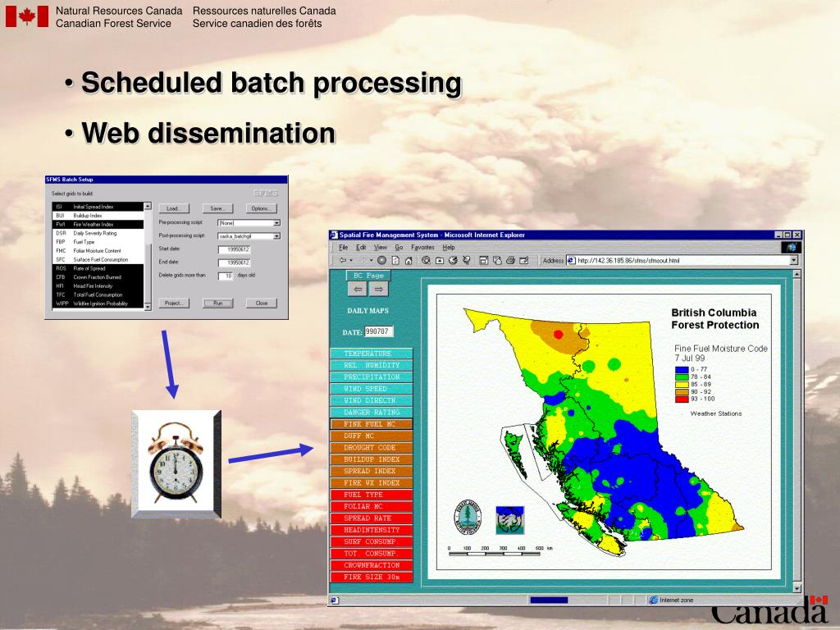Image resolution: width=840 pixels, height=630 pixels.
Task: Select the SURF CONSUMP. map button
Action: point(372,542)
